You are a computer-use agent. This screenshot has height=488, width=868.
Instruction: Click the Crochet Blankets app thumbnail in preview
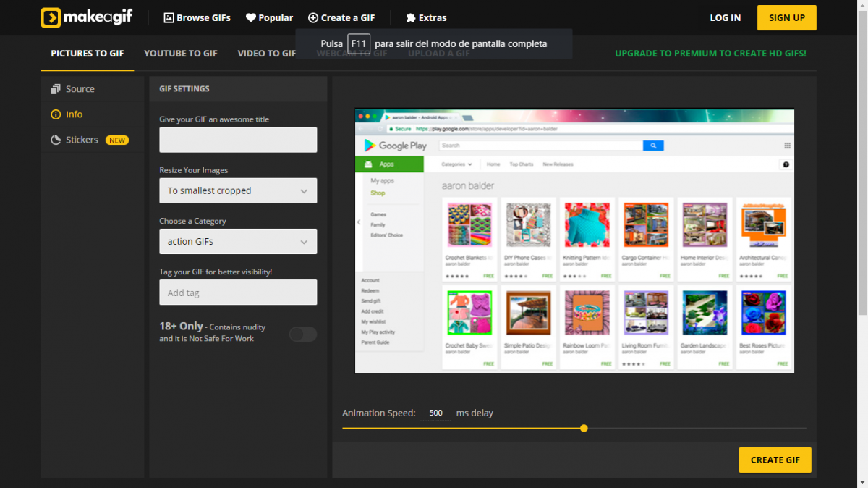[x=469, y=225]
